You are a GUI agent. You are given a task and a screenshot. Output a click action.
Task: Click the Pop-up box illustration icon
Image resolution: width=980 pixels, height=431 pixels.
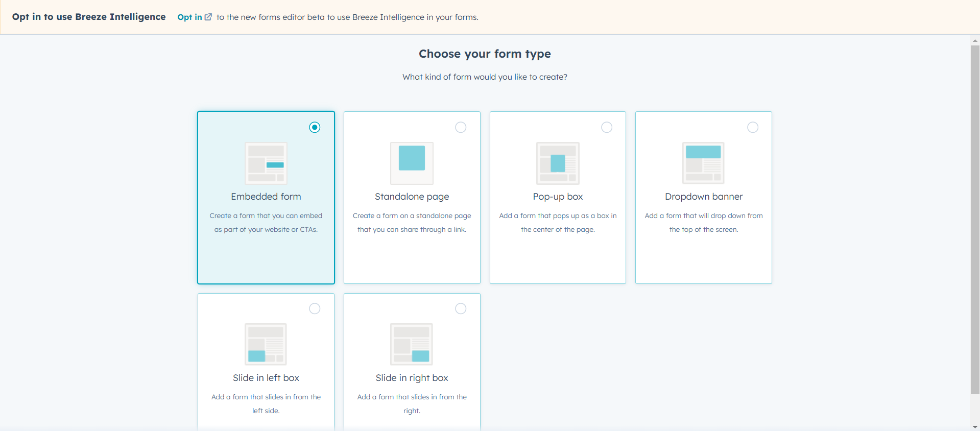(558, 163)
